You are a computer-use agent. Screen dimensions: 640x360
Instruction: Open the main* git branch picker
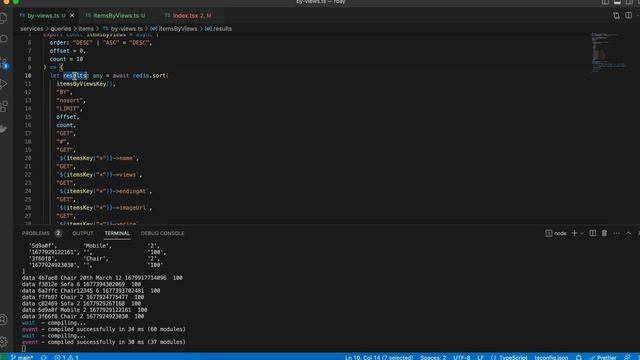pyautogui.click(x=22, y=357)
